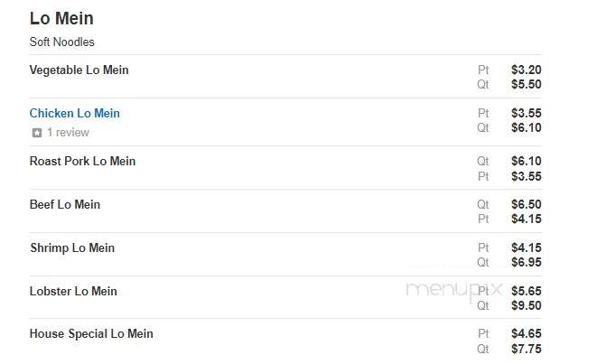The width and height of the screenshot is (616, 364).
Task: Select the Shrimp Lo Mein item
Action: 72,247
